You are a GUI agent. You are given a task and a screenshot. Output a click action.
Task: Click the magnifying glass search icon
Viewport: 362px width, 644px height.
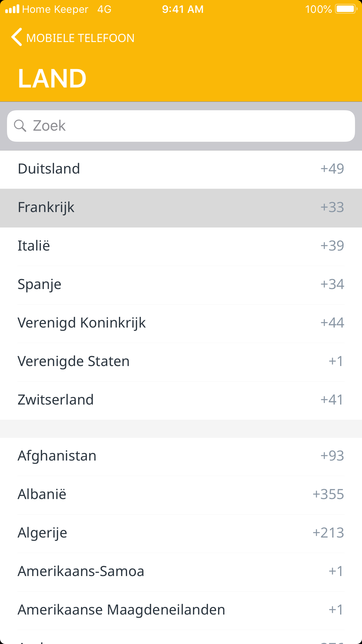(x=20, y=126)
